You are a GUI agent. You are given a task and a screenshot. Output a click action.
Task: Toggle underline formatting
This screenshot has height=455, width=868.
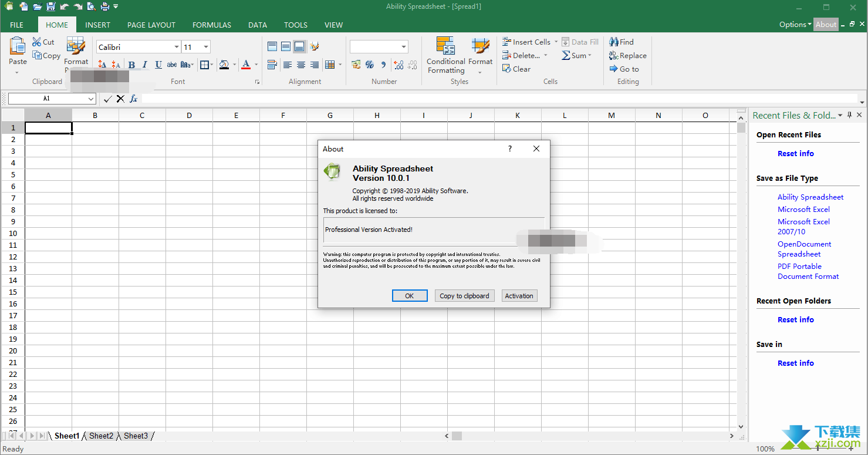click(158, 65)
